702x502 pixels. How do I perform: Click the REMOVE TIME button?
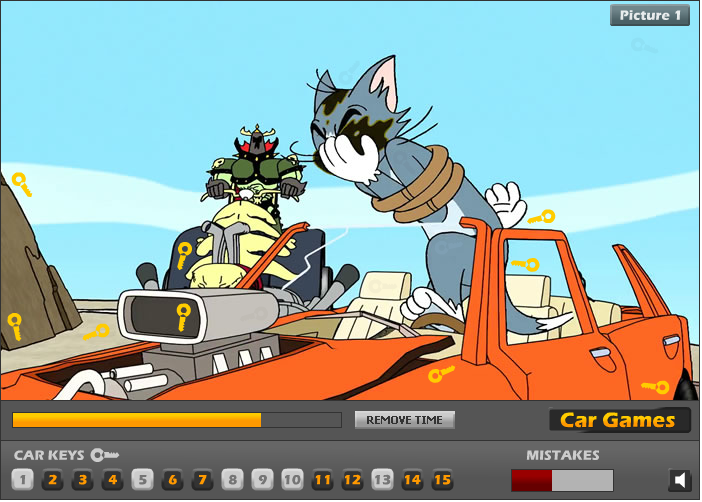404,420
